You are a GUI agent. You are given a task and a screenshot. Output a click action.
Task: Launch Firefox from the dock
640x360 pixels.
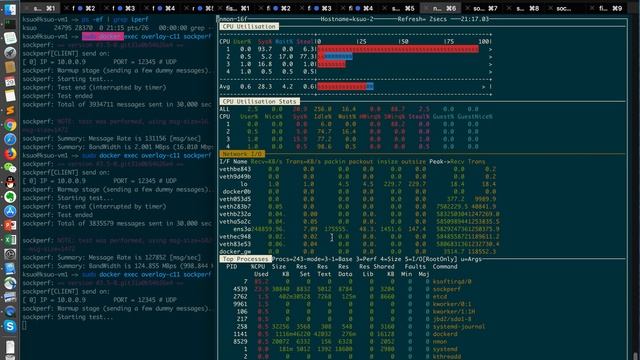(x=10, y=153)
